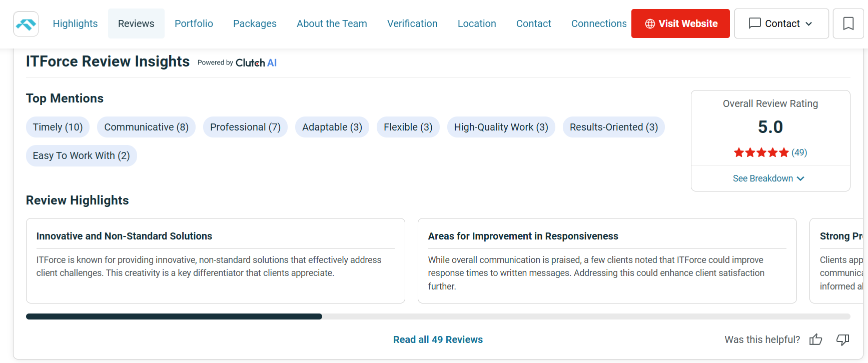Viewport: 868px width, 363px height.
Task: Click the Clutch AI logo
Action: (x=256, y=62)
